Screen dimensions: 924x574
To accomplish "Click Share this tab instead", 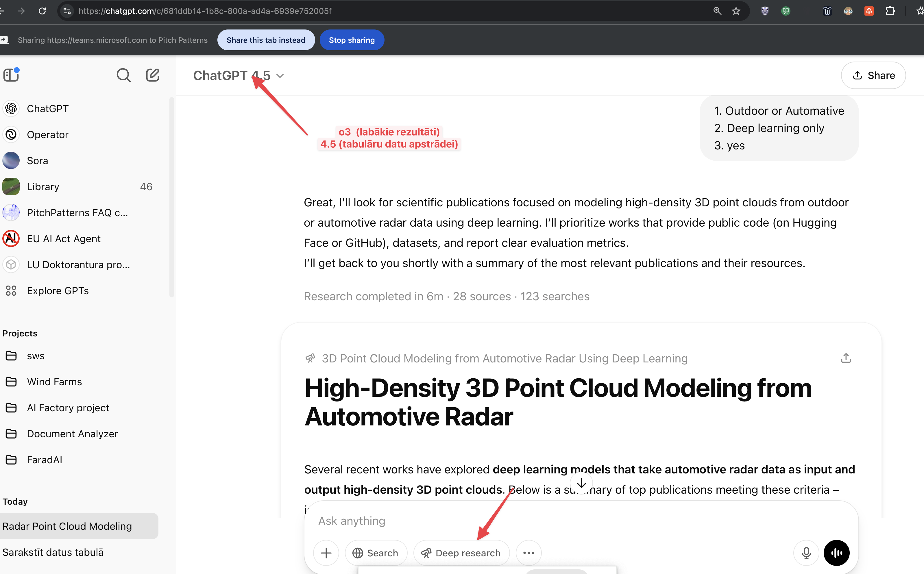I will [x=266, y=40].
